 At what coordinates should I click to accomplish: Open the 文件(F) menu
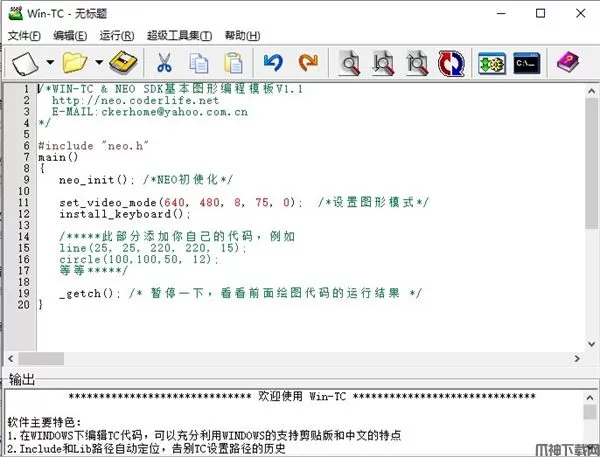pyautogui.click(x=24, y=36)
